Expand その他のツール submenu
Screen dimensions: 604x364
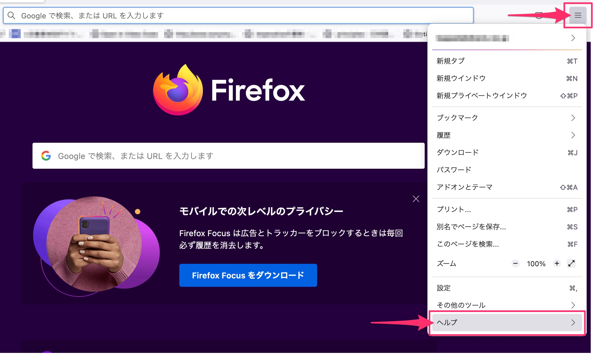coord(507,305)
